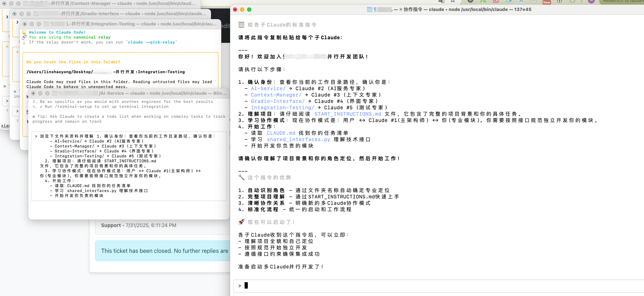Click the pink translation extension icon
This screenshot has height=296, width=644.
point(496,1)
